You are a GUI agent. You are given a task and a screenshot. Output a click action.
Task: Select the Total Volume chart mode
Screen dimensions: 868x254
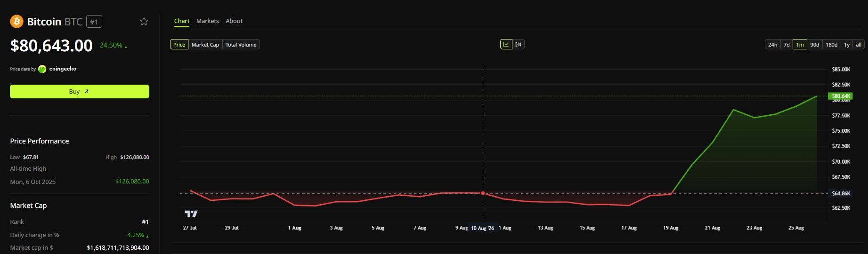coord(241,44)
